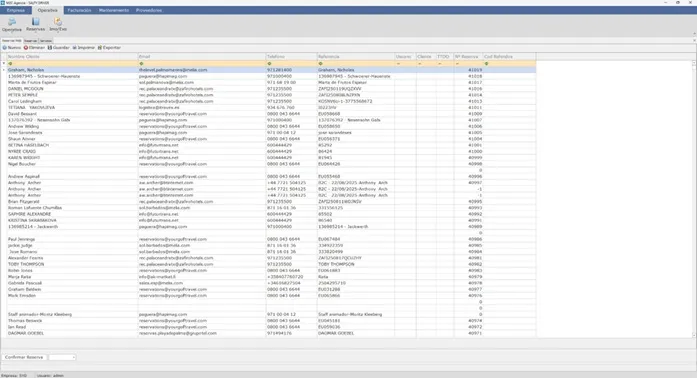The width and height of the screenshot is (697, 378).
Task: Click the filter operator under Usuario column
Action: click(x=398, y=64)
